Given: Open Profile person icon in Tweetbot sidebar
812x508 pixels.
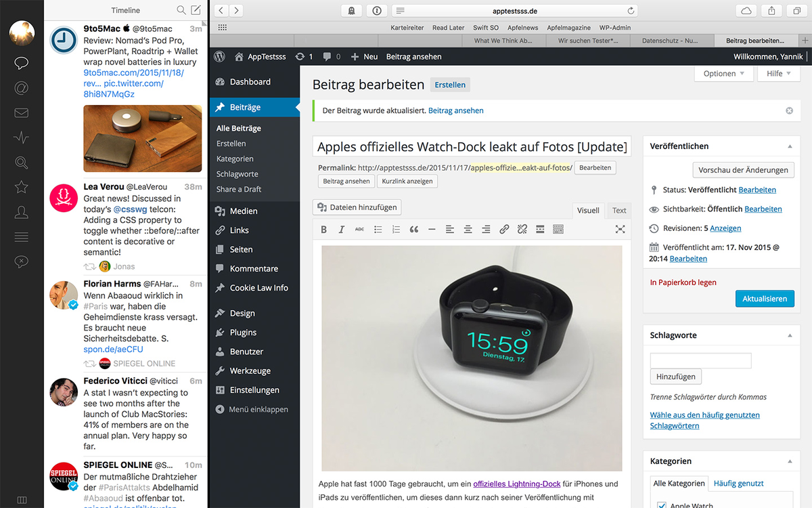Looking at the screenshot, I should (x=22, y=212).
